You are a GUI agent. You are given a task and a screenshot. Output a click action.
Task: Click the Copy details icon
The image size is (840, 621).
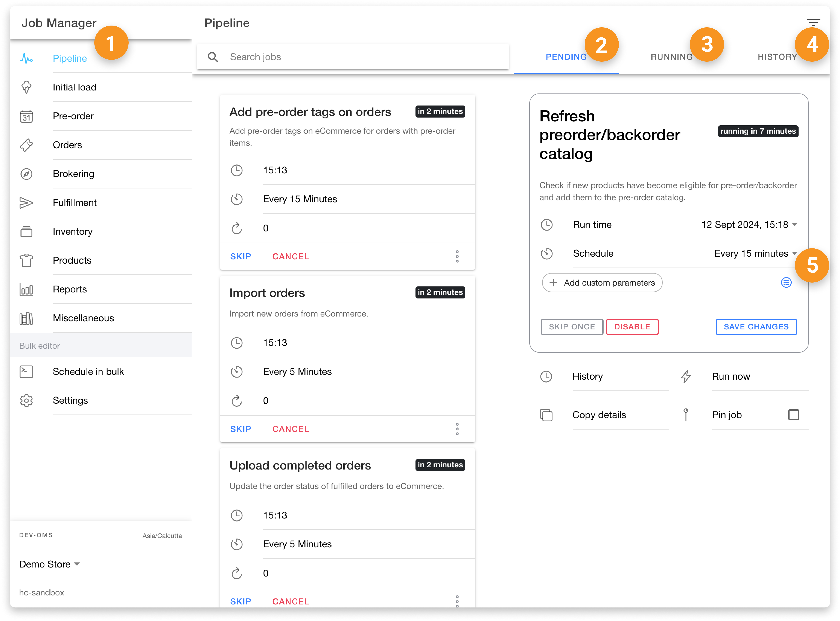click(x=546, y=415)
